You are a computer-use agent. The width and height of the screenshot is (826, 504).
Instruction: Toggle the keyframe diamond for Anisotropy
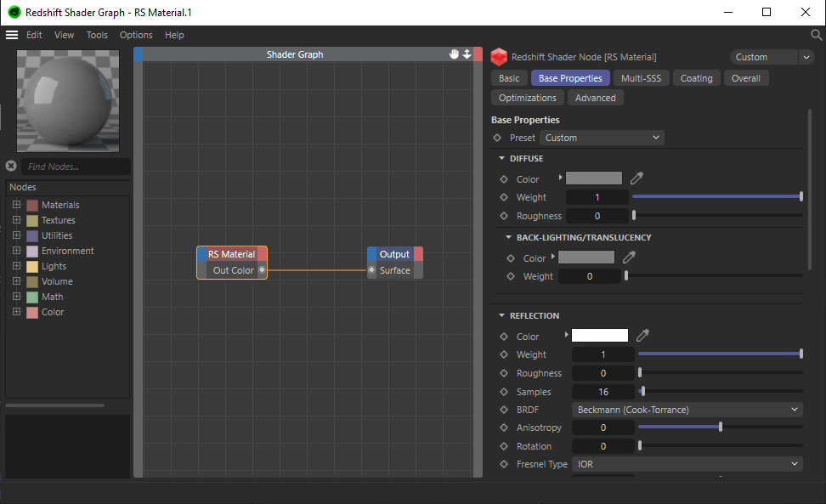click(504, 428)
